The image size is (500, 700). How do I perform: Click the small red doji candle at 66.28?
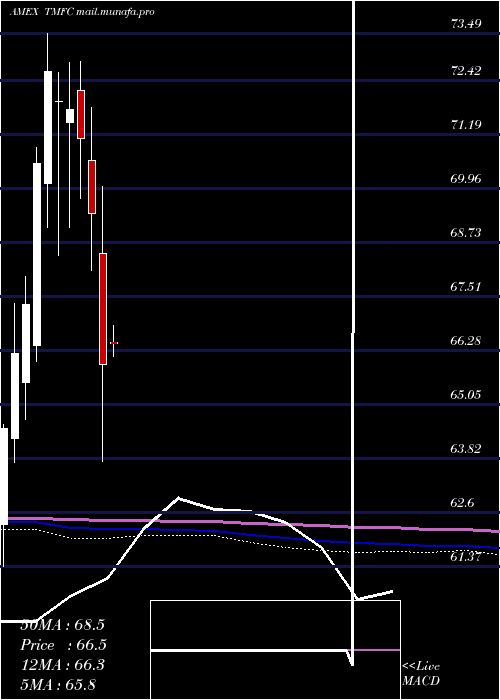tap(114, 342)
